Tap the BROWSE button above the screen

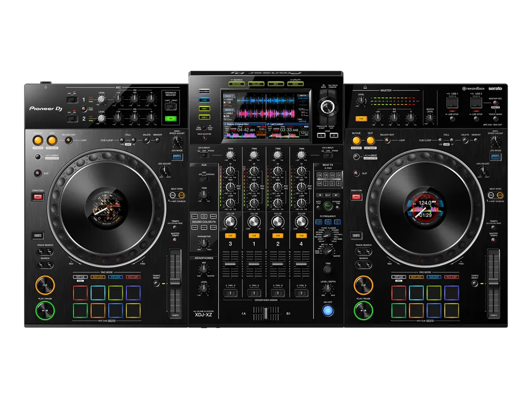236,84
